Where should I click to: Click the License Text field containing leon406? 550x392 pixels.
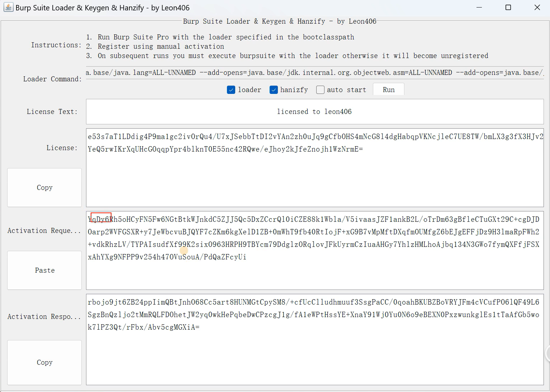click(315, 112)
